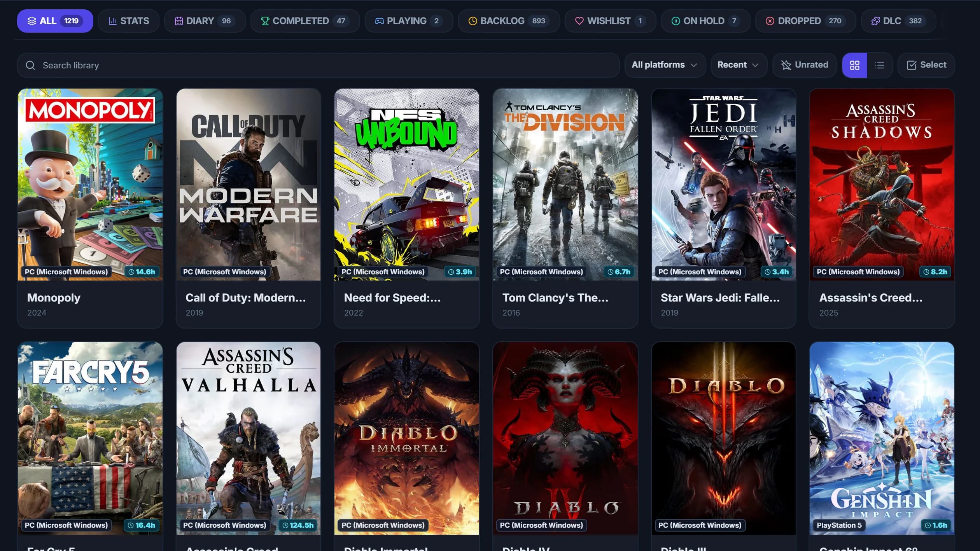
Task: Open the Diablo III cover art
Action: tap(724, 438)
